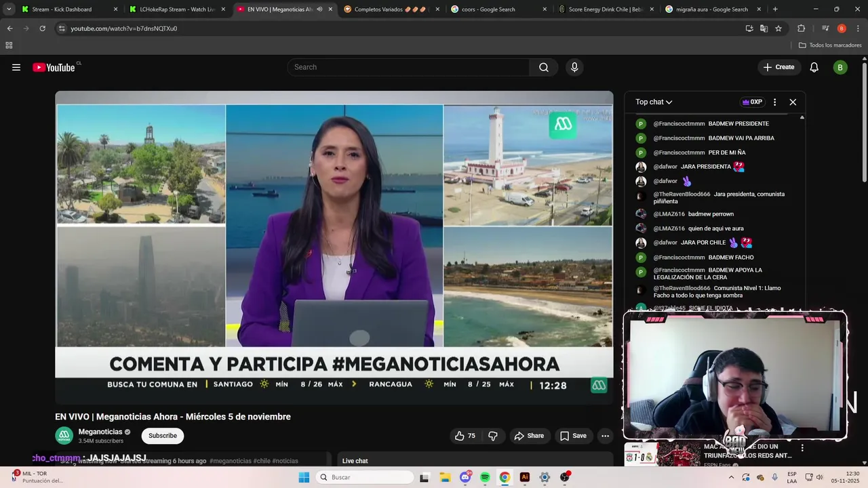This screenshot has height=488, width=868.
Task: Click the live video player
Action: 334,248
